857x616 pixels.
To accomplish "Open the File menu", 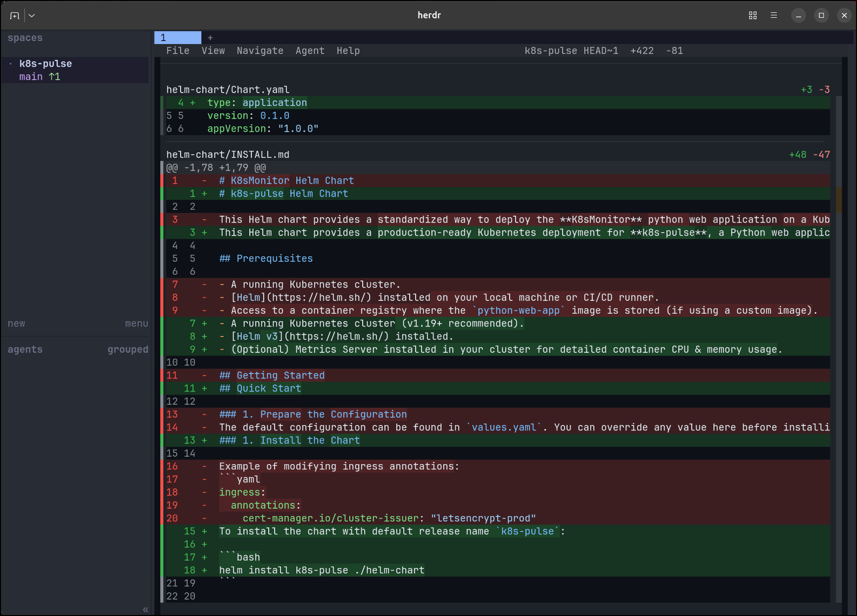I will tap(178, 50).
